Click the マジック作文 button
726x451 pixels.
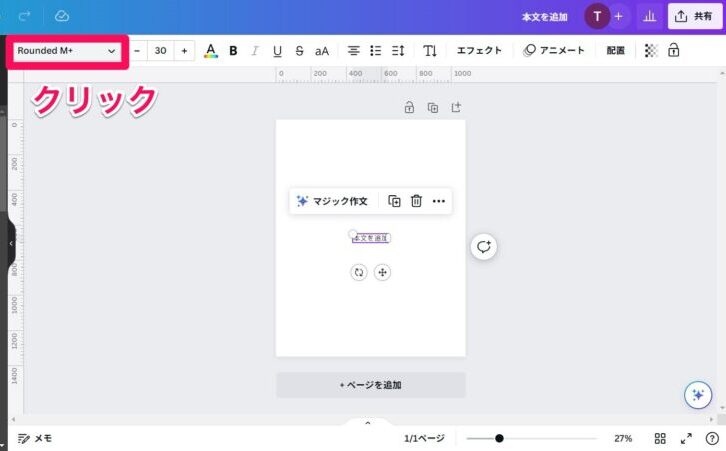click(332, 201)
